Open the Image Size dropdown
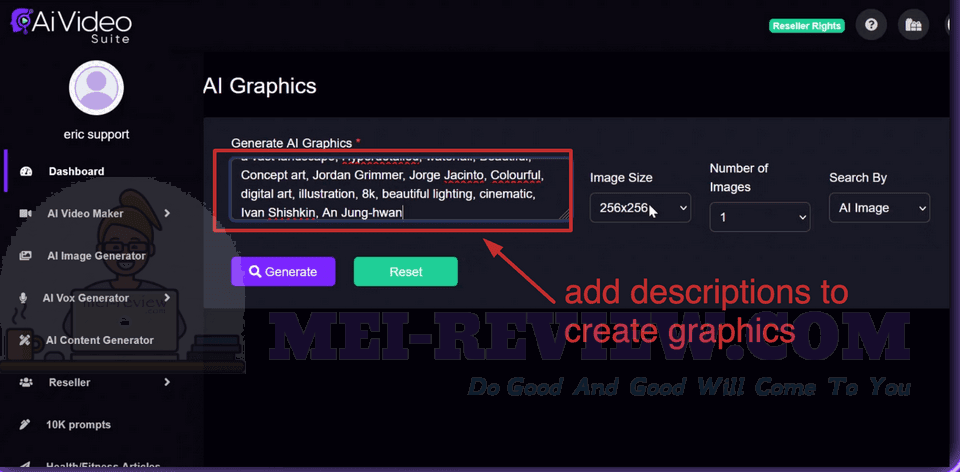Viewport: 960px width, 472px height. (x=640, y=208)
